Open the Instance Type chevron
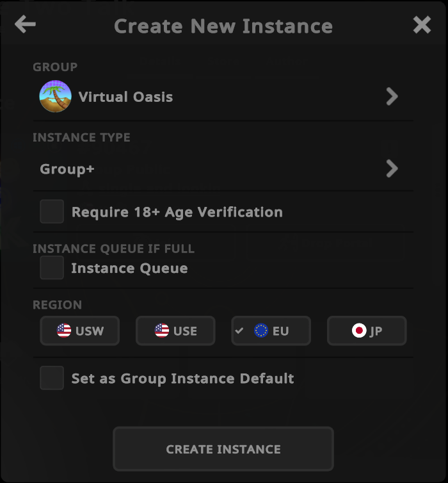448x483 pixels. 392,168
